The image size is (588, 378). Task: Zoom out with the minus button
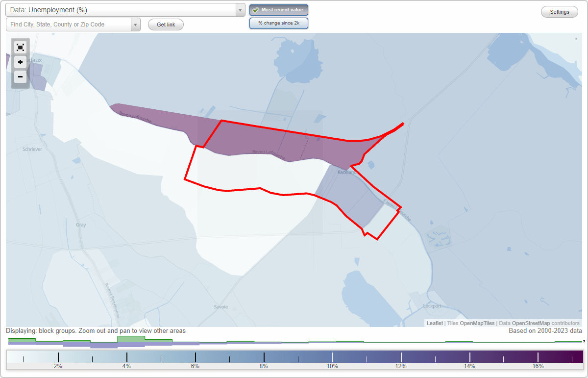click(x=20, y=77)
